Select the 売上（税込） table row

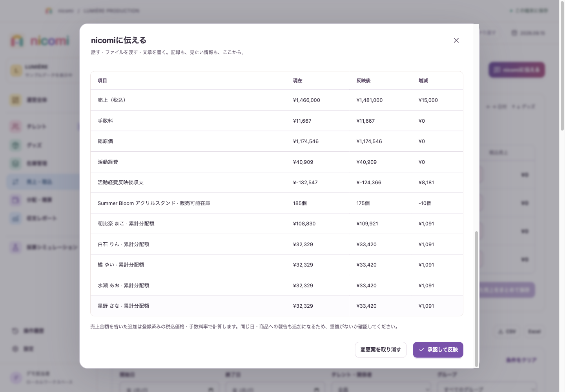(277, 100)
